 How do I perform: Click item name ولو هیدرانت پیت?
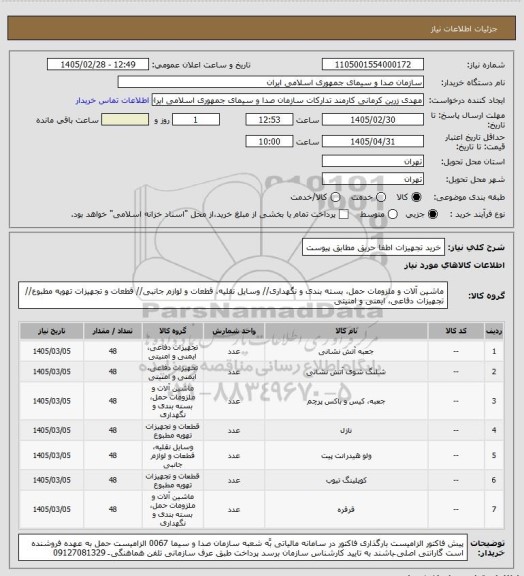tap(346, 456)
